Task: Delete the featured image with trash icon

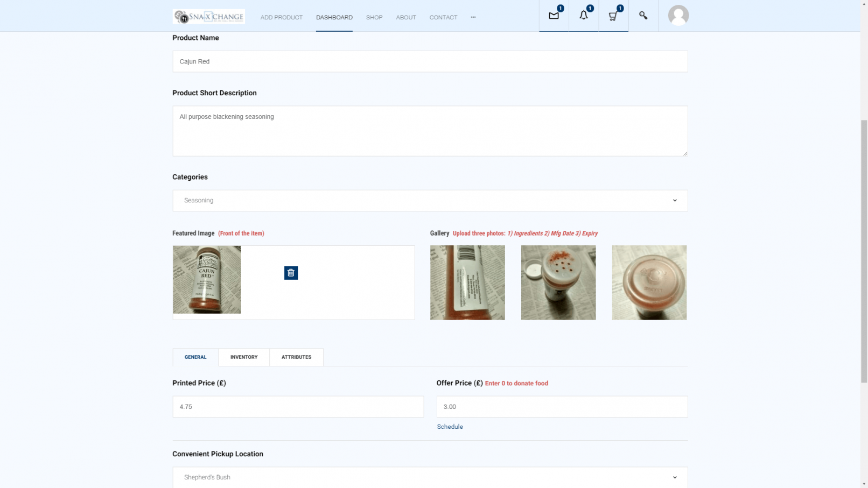Action: pos(291,273)
